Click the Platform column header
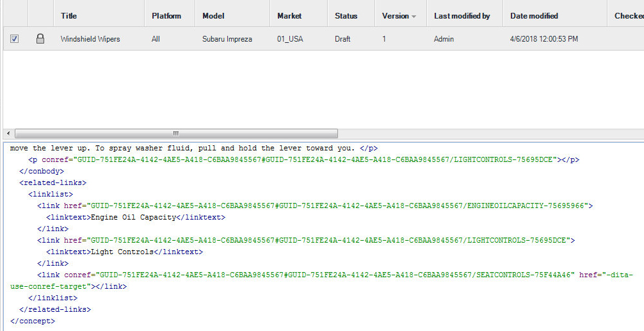 pos(166,16)
